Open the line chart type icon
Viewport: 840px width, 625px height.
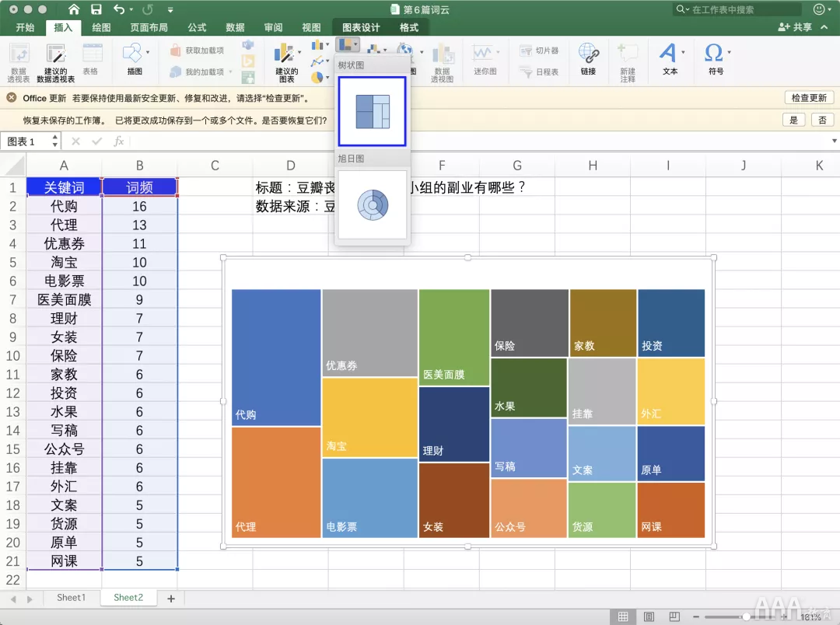[x=317, y=61]
